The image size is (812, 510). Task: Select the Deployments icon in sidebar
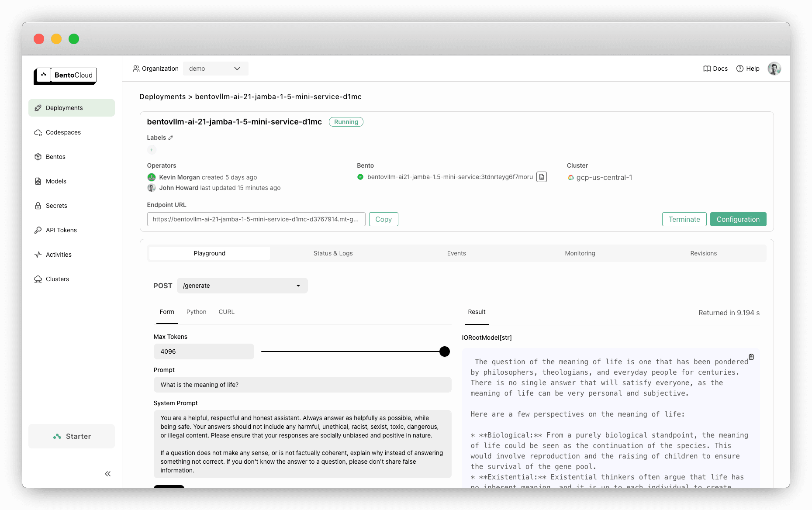pyautogui.click(x=38, y=108)
